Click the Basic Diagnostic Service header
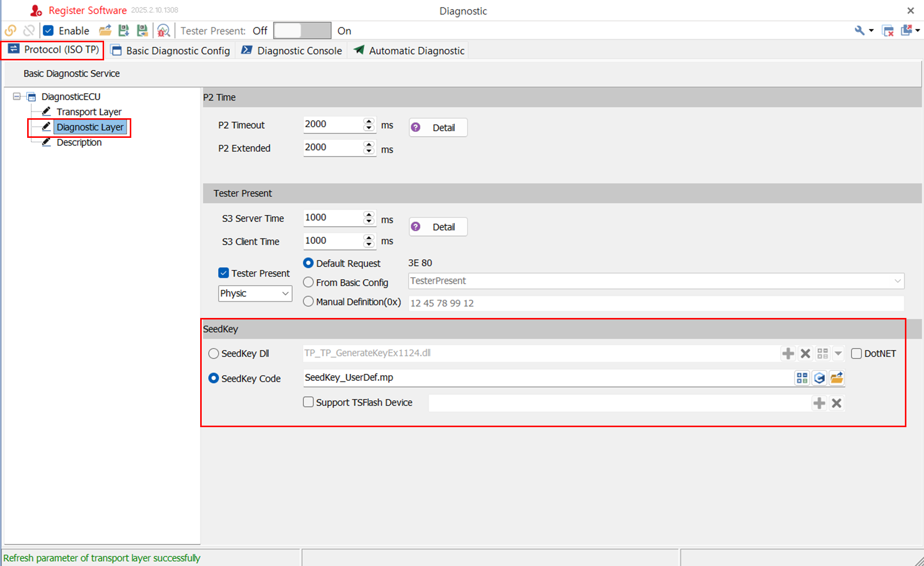 [x=71, y=73]
